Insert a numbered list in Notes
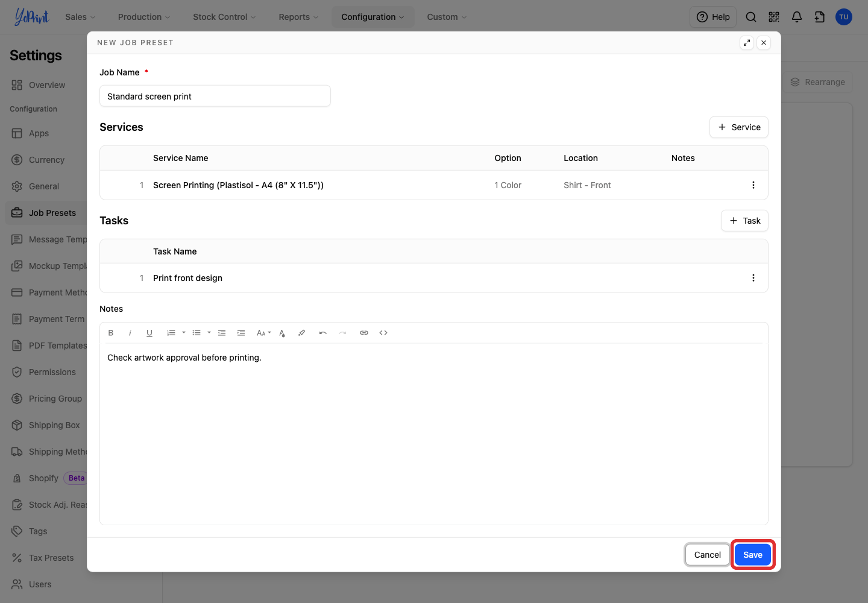Screen dimensions: 868x603 point(171,333)
